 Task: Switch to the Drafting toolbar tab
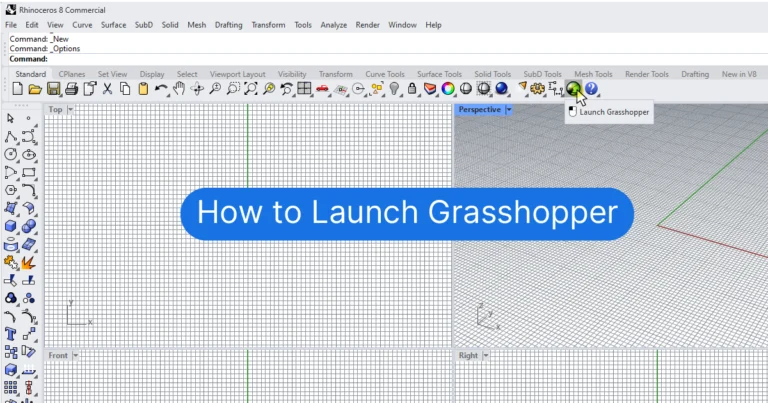[x=695, y=74]
